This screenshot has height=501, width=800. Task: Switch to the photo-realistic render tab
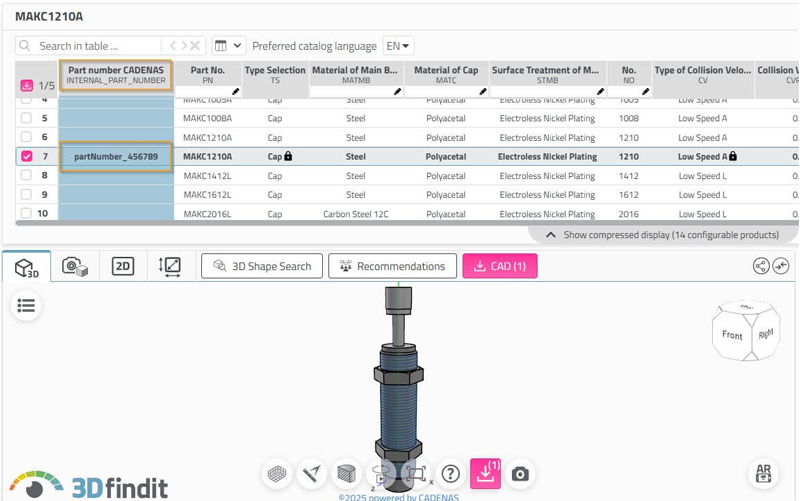coord(74,266)
